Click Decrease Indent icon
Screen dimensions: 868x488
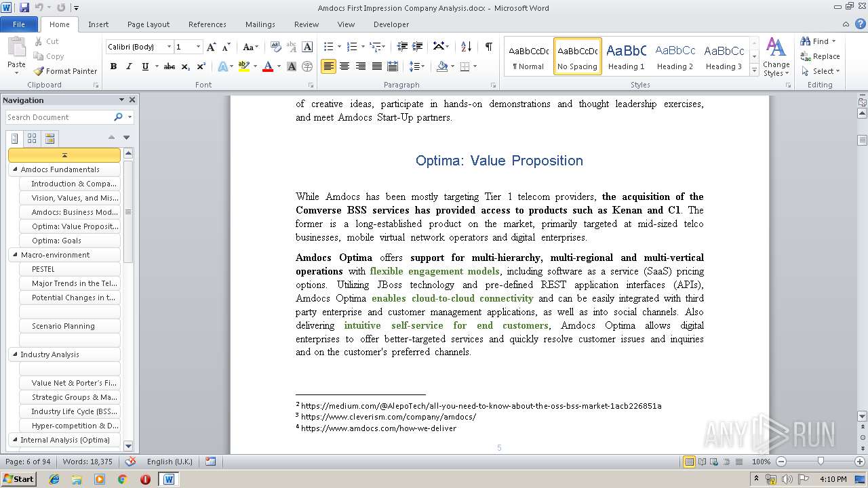point(402,47)
